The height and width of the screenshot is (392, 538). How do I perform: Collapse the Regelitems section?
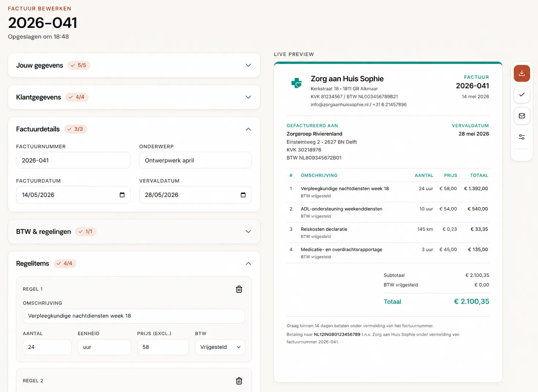[248, 264]
